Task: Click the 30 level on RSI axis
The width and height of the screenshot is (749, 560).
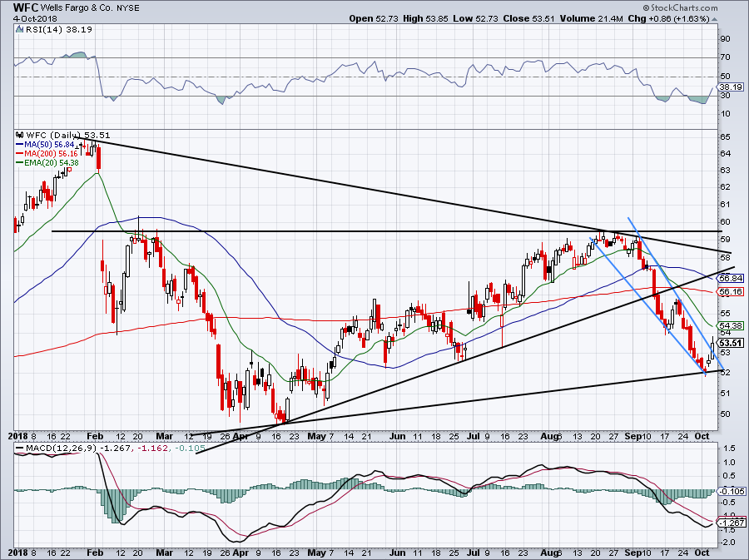Action: [725, 95]
